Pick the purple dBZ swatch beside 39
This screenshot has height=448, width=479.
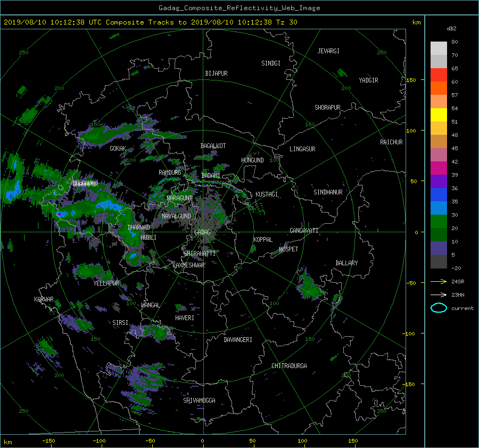(x=439, y=181)
